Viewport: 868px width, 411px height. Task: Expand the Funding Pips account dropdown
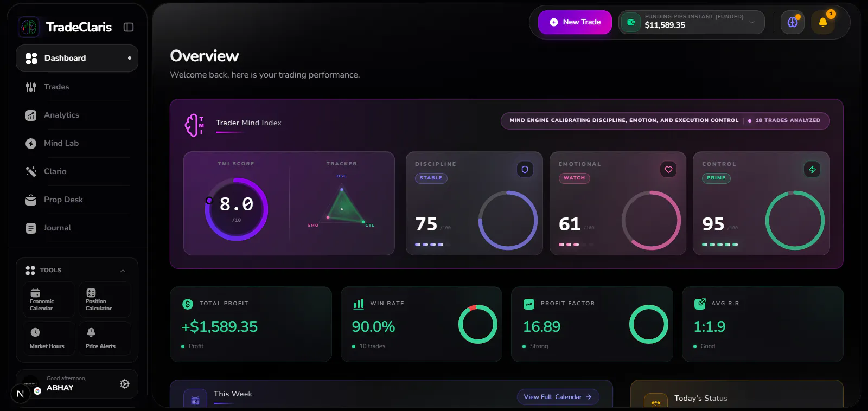point(692,22)
